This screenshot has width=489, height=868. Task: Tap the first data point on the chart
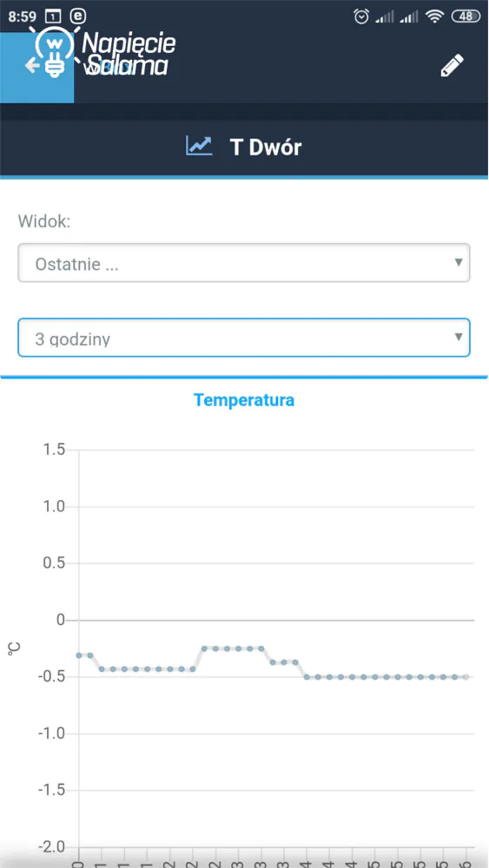pyautogui.click(x=79, y=655)
